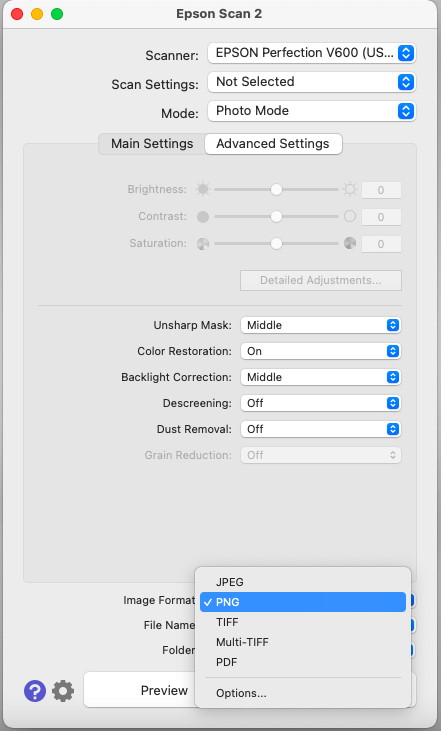This screenshot has height=731, width=441.
Task: Click the low saturation icon
Action: pos(203,244)
